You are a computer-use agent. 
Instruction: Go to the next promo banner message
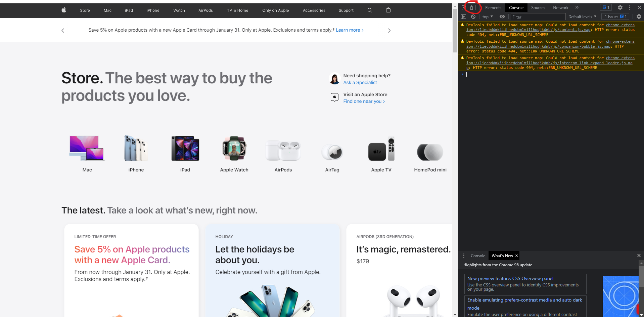[389, 31]
